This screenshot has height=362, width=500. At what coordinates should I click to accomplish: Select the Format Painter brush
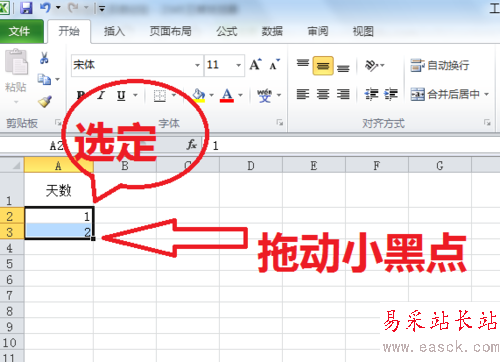pyautogui.click(x=45, y=101)
